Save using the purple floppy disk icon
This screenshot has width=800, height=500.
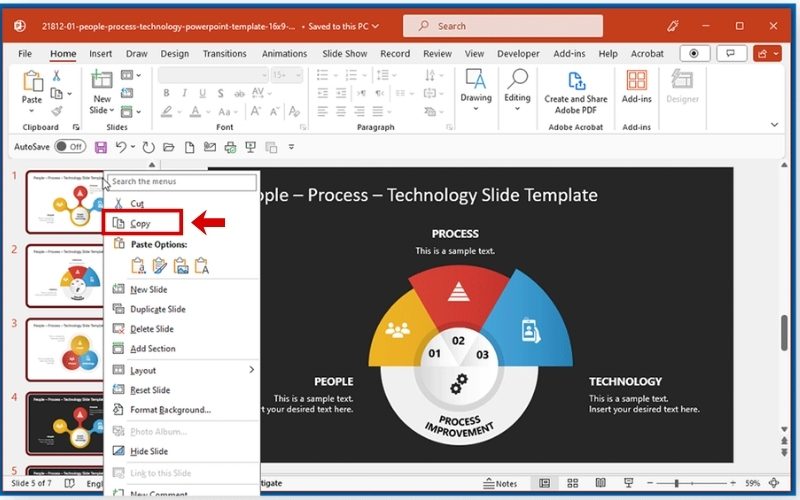click(101, 147)
